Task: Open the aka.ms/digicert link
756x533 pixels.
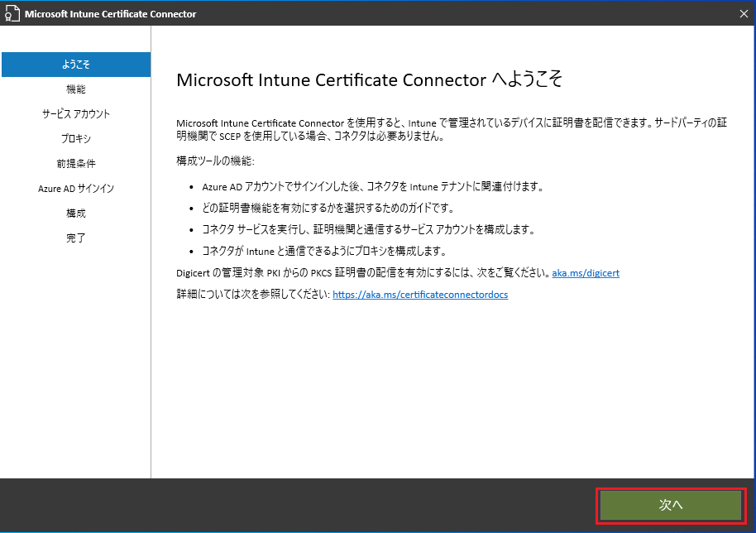Action: coord(586,273)
